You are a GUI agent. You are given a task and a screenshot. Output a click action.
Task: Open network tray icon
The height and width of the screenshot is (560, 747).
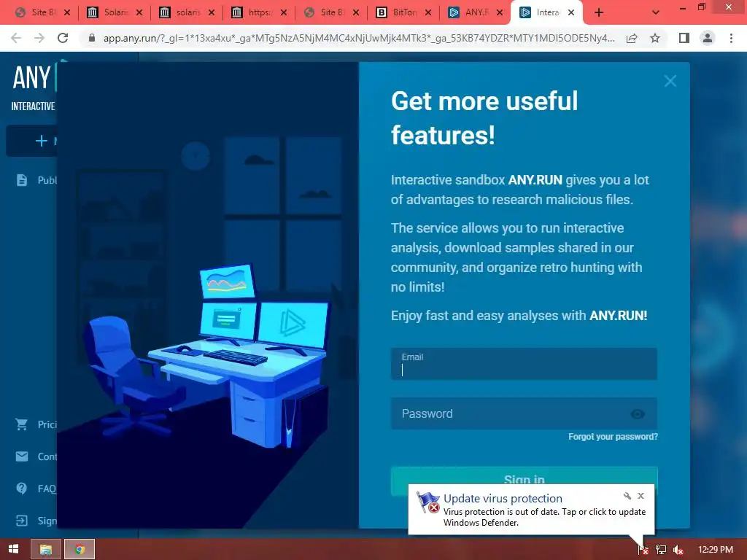click(660, 550)
